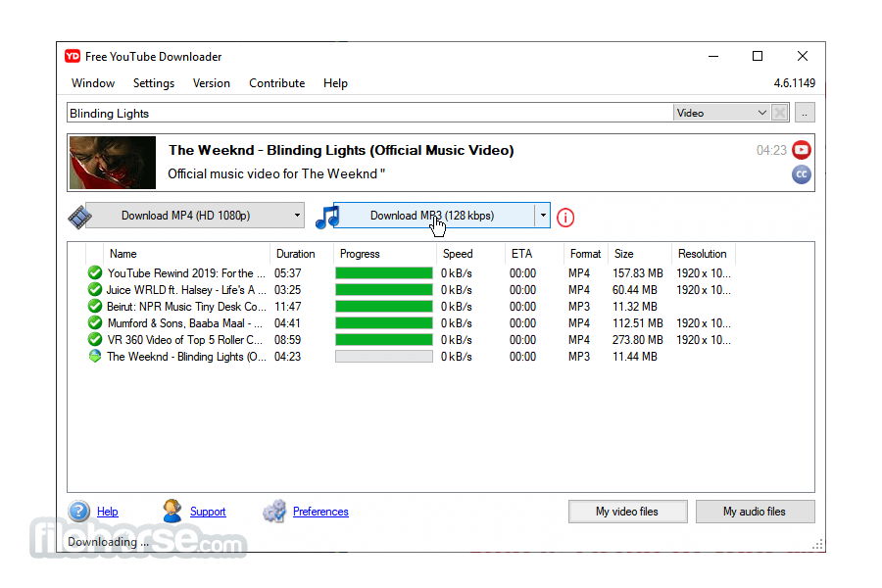This screenshot has height=588, width=882.
Task: Click the small '..' browse button
Action: pyautogui.click(x=805, y=113)
